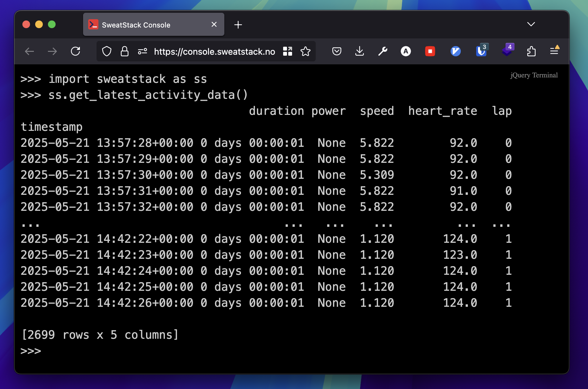588x389 pixels.
Task: Bookmark this page with the star icon
Action: pyautogui.click(x=306, y=51)
